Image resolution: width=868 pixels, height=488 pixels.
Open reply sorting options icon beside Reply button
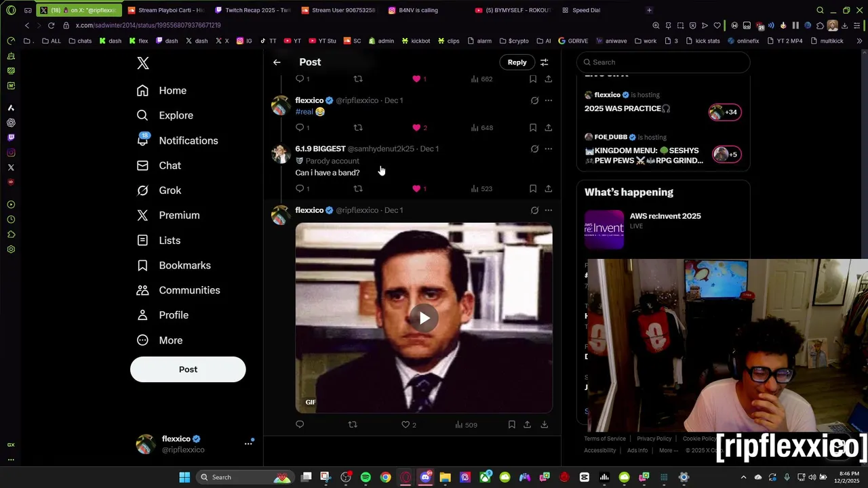point(544,62)
